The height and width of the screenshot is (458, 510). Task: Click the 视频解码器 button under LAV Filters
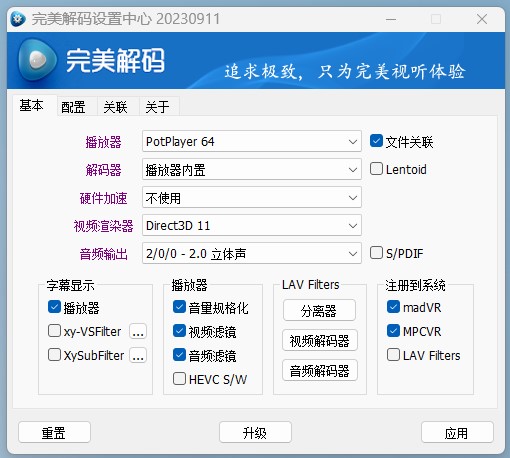pyautogui.click(x=320, y=341)
